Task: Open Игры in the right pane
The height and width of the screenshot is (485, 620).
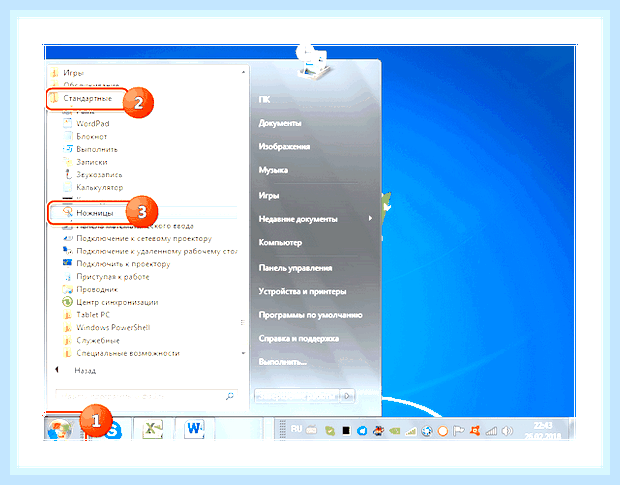Action: click(x=269, y=195)
